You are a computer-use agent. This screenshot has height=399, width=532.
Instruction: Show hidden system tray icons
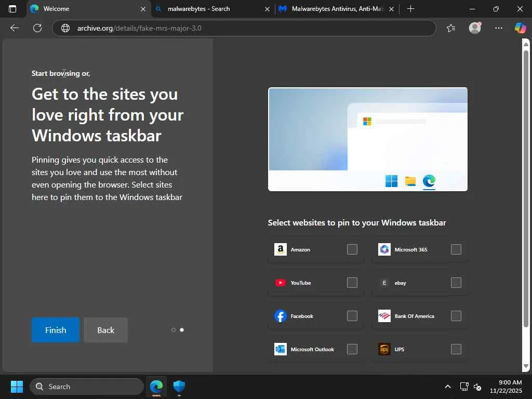(x=448, y=387)
